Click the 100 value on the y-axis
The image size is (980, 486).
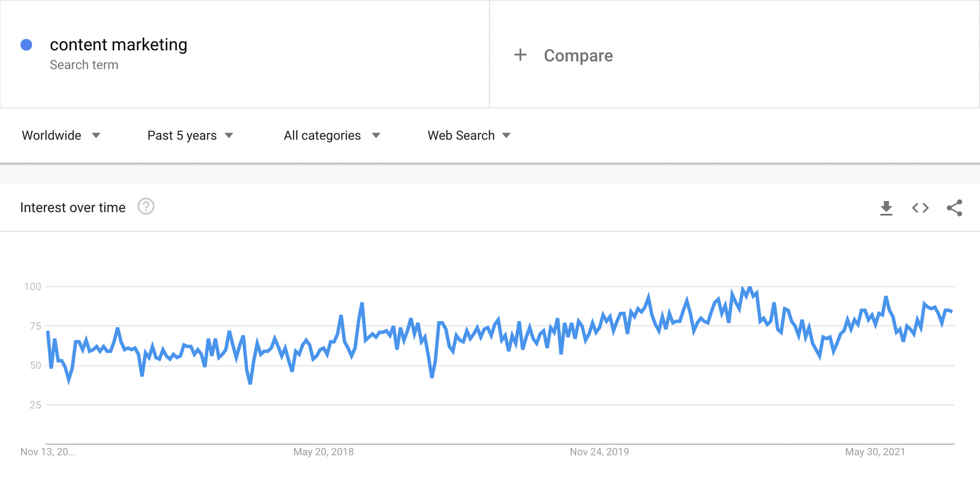(x=32, y=287)
